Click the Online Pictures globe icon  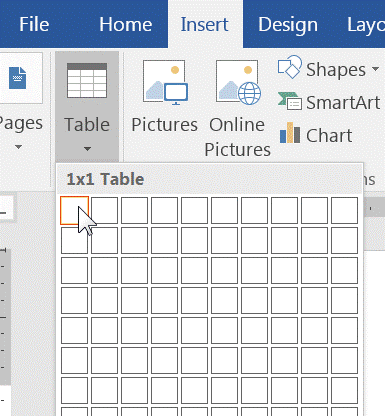[x=238, y=82]
